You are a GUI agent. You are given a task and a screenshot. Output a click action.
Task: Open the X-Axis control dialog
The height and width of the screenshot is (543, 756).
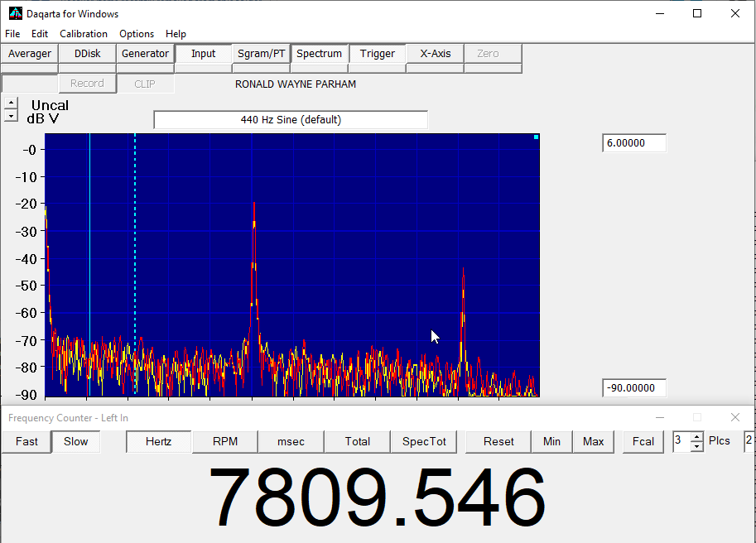click(435, 54)
